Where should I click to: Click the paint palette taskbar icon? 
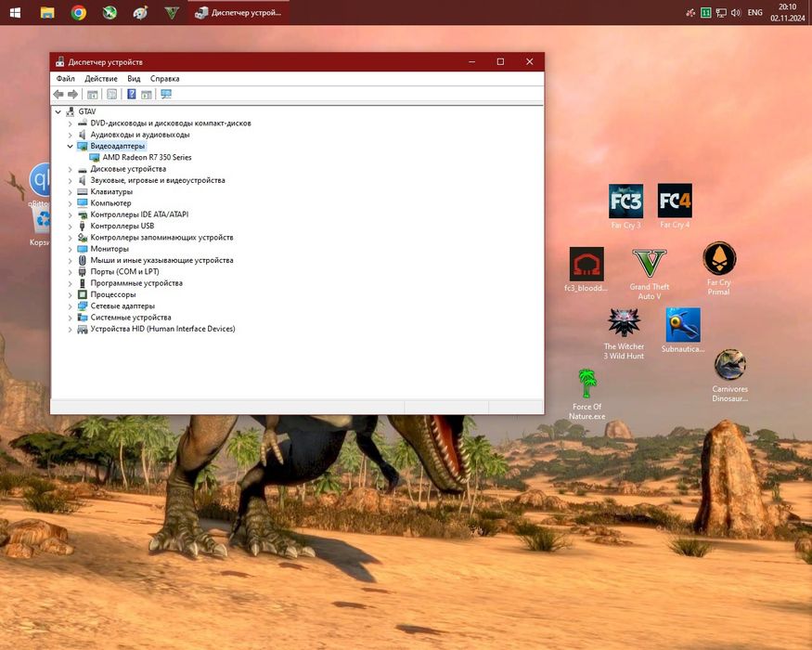pos(140,12)
